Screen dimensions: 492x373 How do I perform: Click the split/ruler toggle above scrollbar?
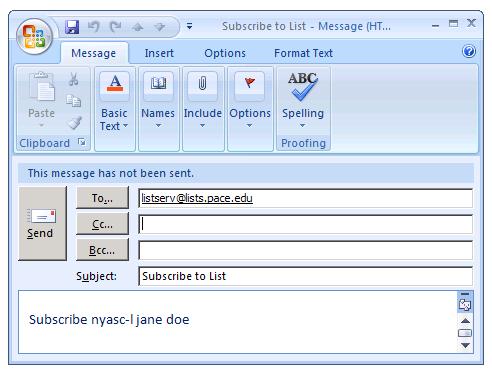(465, 294)
